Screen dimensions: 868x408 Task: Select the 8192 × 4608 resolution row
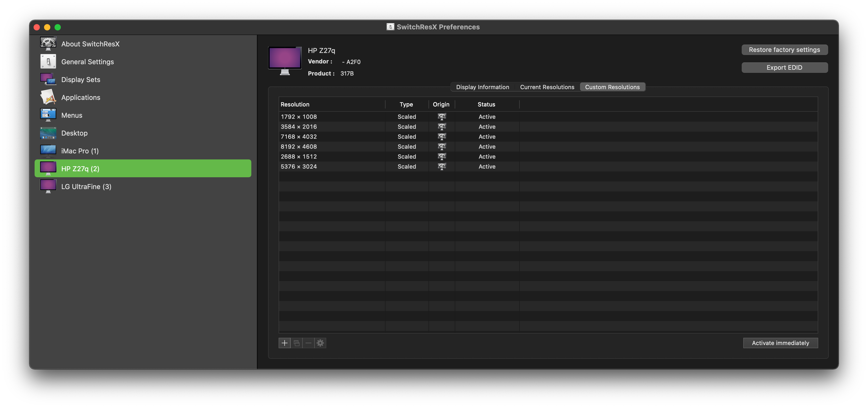tap(548, 146)
